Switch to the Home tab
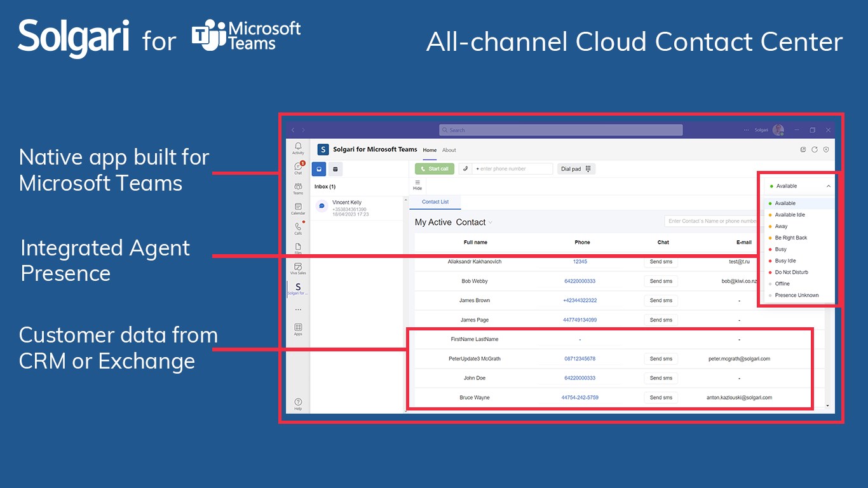This screenshot has height=488, width=868. click(430, 151)
